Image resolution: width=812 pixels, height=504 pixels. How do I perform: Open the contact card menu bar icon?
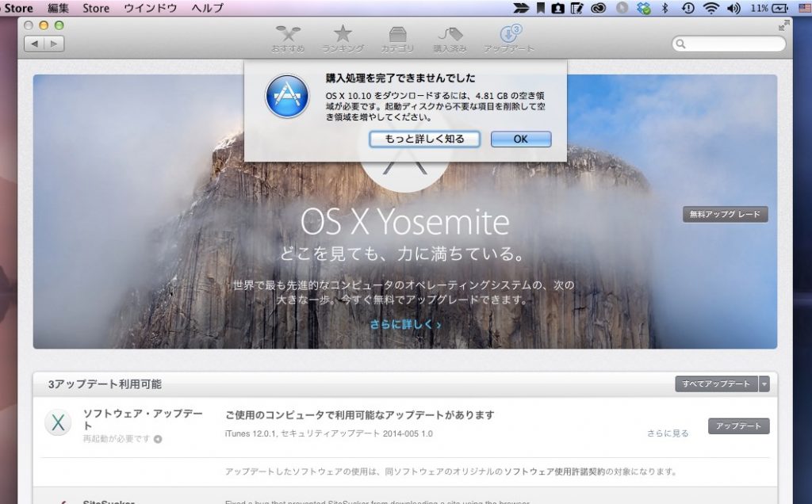(x=557, y=8)
